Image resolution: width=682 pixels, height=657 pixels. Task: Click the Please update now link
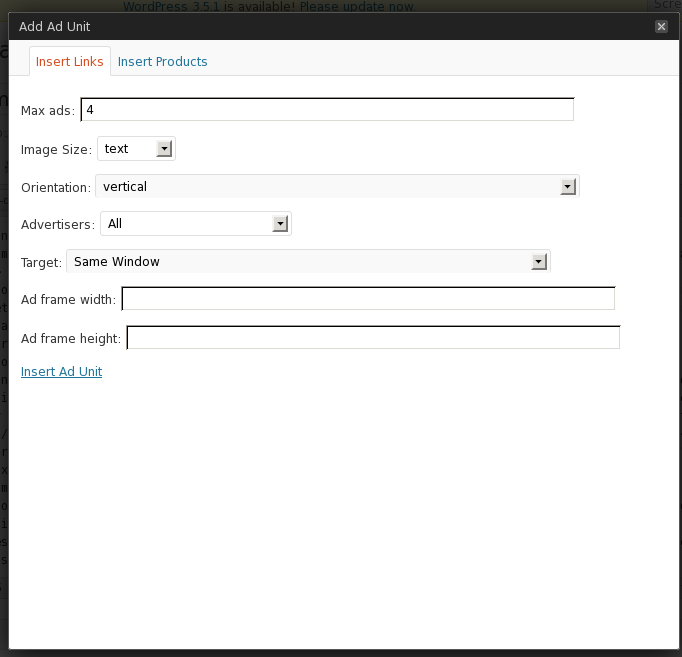357,6
